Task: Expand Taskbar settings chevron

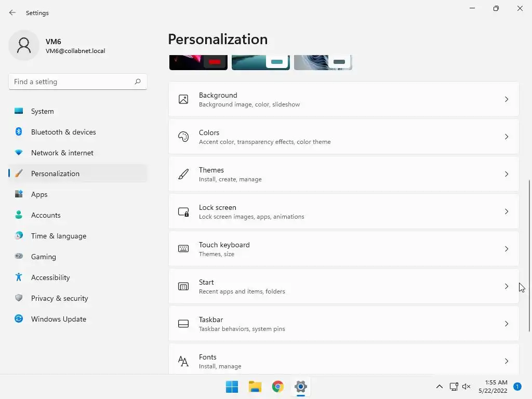Action: 506,324
